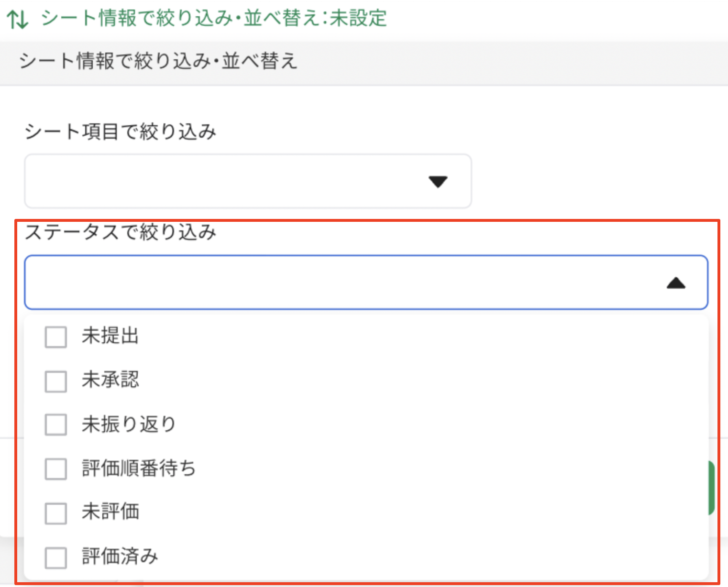Enable the 未承認 checkbox
The width and height of the screenshot is (728, 587).
click(56, 381)
